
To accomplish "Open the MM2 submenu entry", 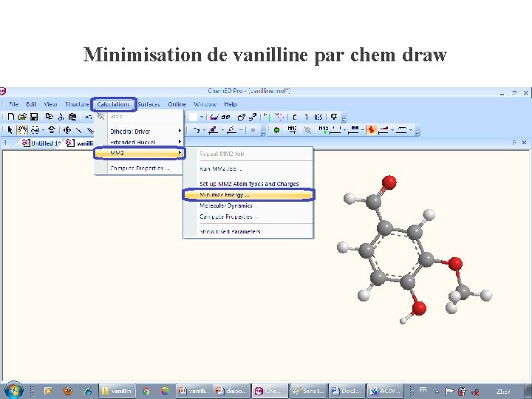I will point(139,153).
